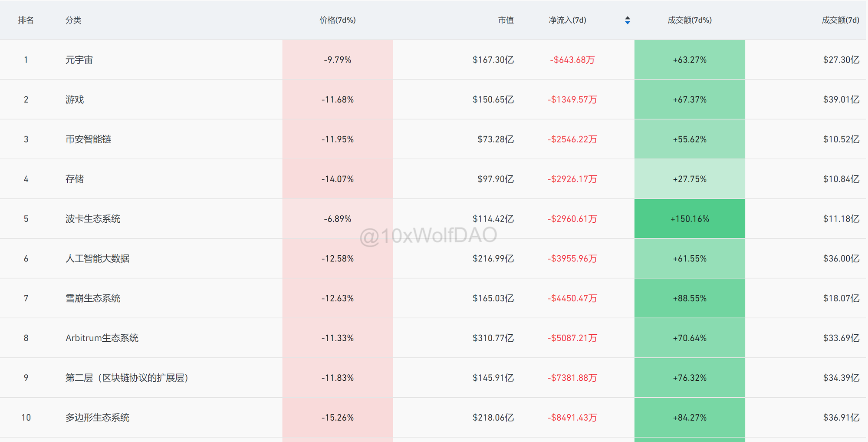Viewport: 868px width, 442px height.
Task: Click volume change +84.27% cell
Action: (x=690, y=418)
